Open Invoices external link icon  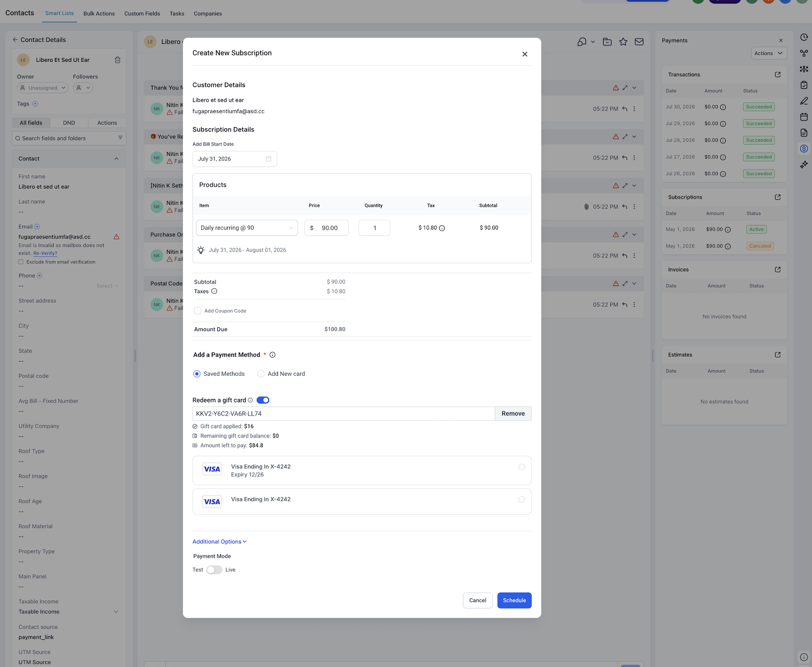tap(777, 270)
